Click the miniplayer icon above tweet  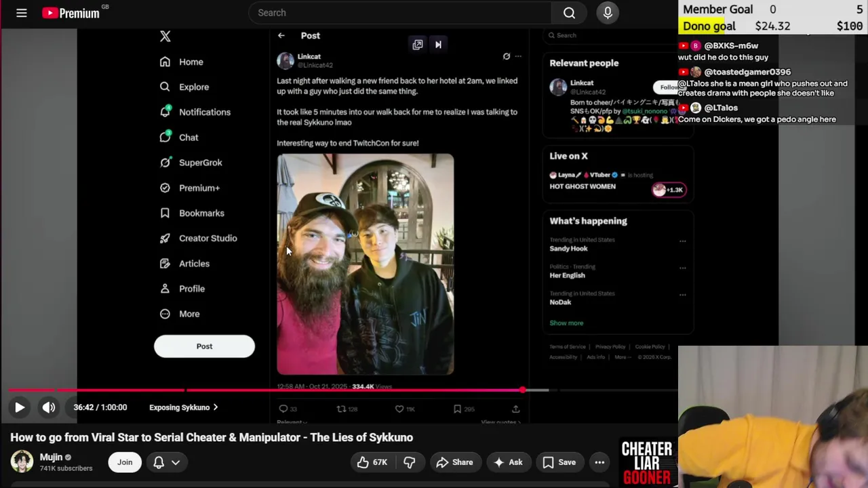click(x=418, y=45)
